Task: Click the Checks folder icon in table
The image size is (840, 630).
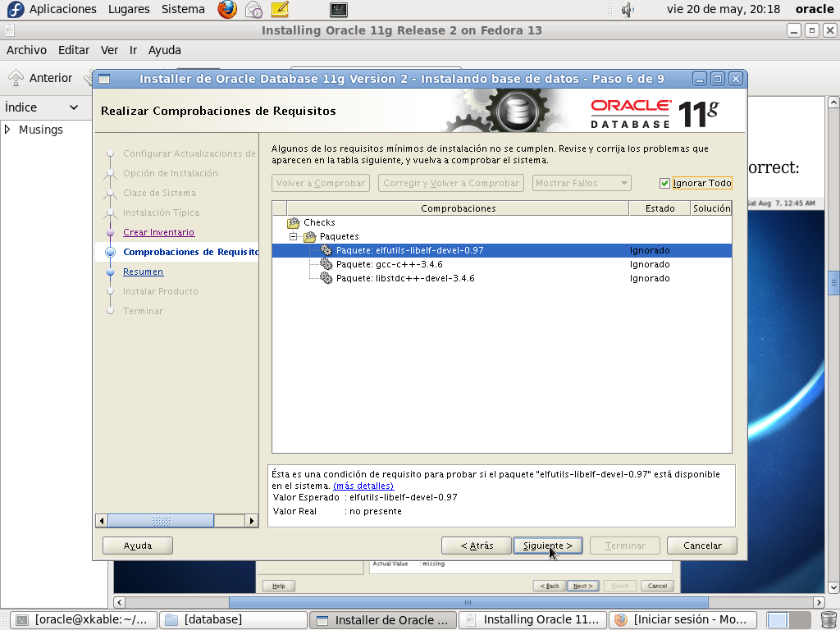Action: pos(294,222)
